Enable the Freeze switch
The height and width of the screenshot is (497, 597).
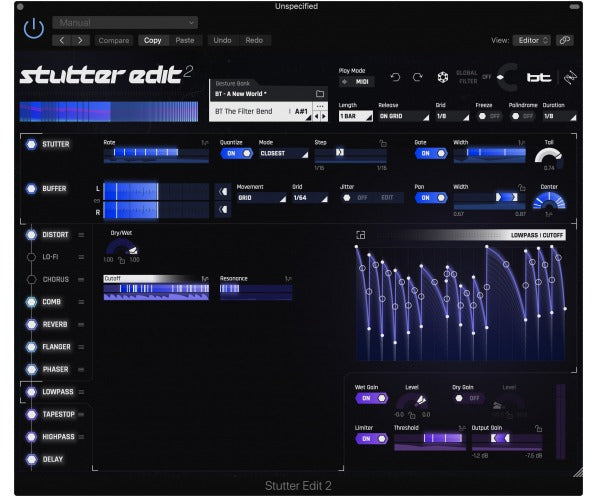[489, 116]
